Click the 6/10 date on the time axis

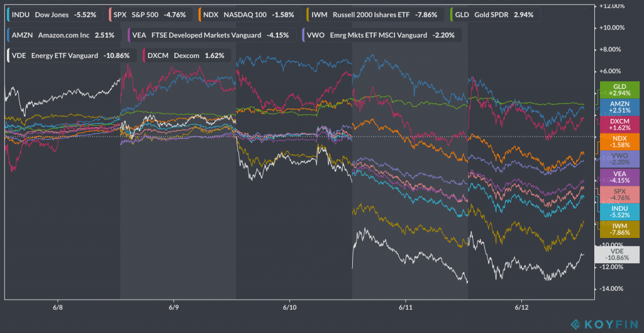289,308
